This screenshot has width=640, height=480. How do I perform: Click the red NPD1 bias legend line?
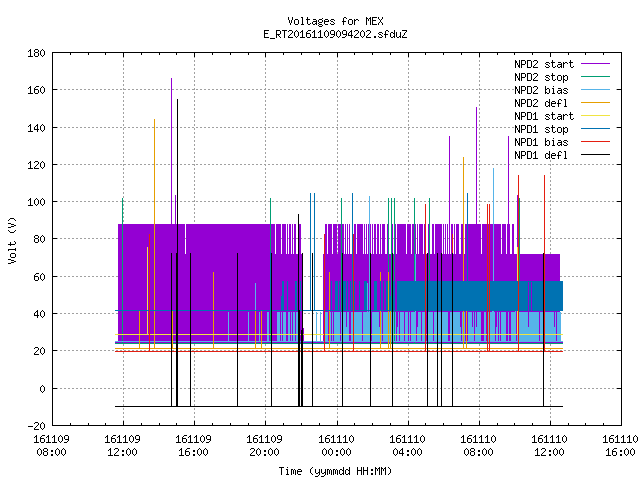[595, 142]
